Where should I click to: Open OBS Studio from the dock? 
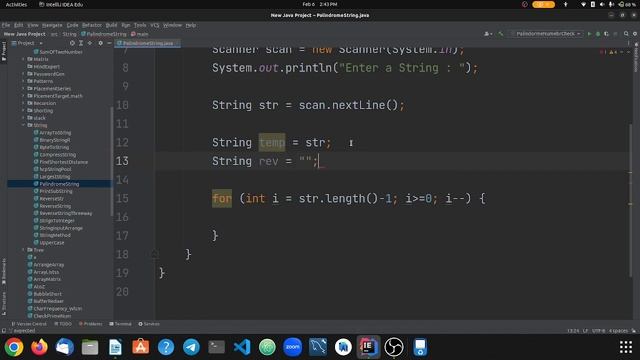tap(394, 347)
